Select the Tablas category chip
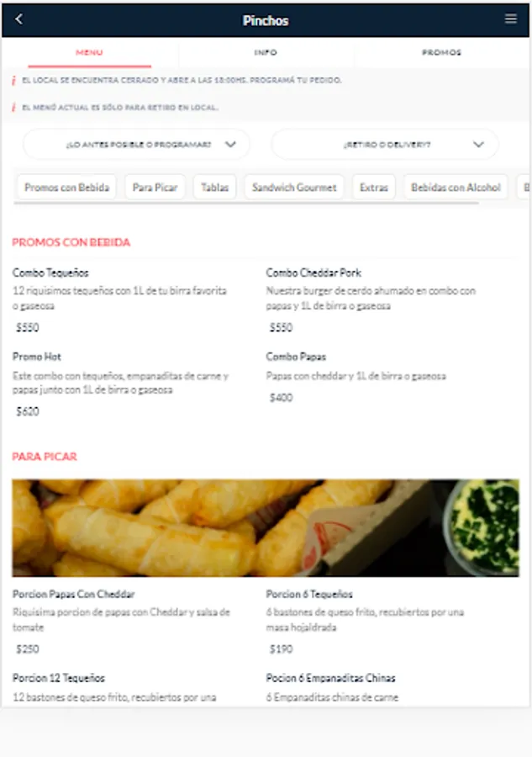Screen dimensions: 532x757 [214, 188]
